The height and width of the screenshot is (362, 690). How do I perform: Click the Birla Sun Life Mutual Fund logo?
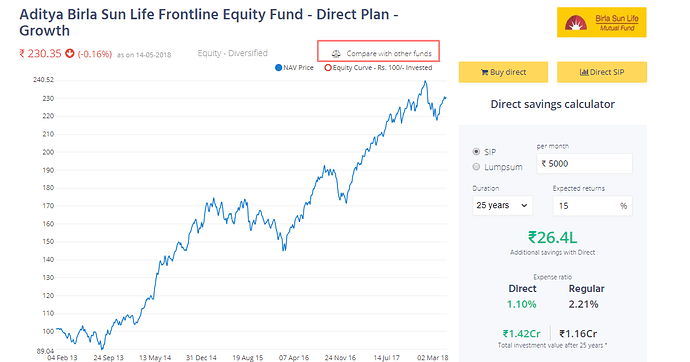[x=602, y=22]
